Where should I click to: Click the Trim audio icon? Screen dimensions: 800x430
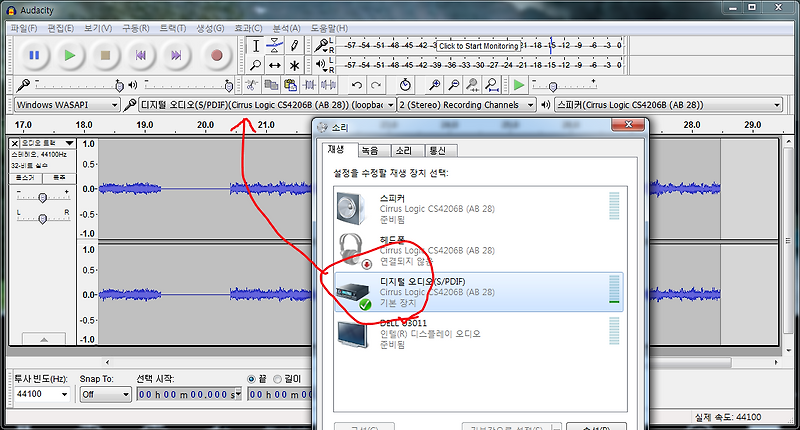pos(309,85)
